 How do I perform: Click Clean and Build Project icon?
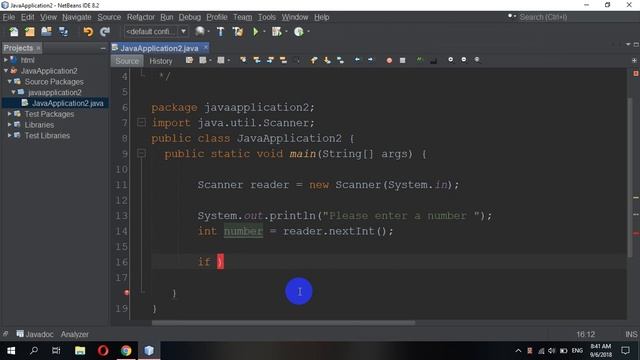(238, 31)
